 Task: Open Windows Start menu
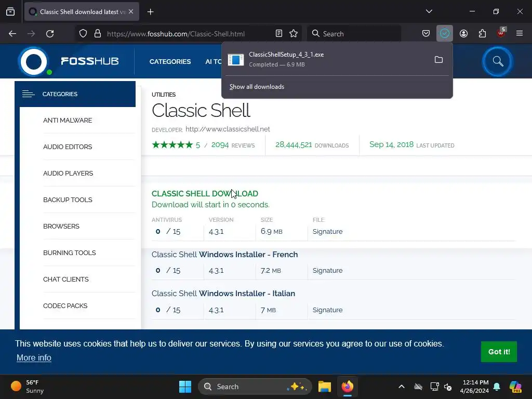coord(185,387)
